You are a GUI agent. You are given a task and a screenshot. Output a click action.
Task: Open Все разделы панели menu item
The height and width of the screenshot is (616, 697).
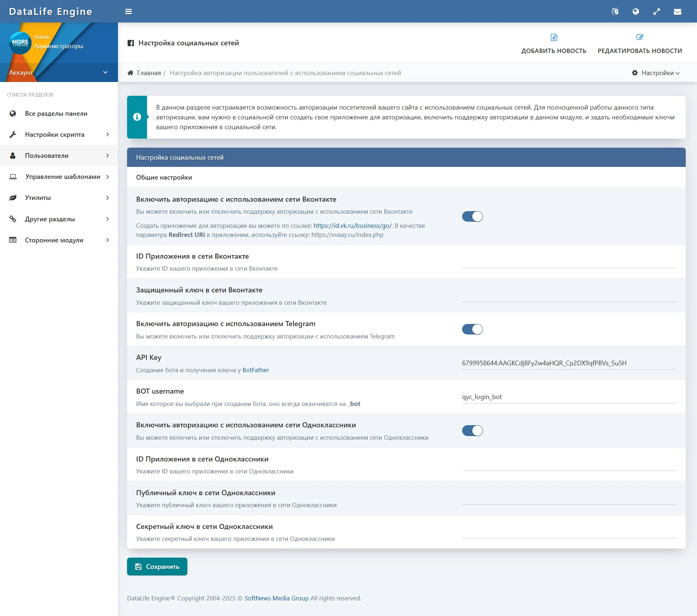pyautogui.click(x=56, y=114)
